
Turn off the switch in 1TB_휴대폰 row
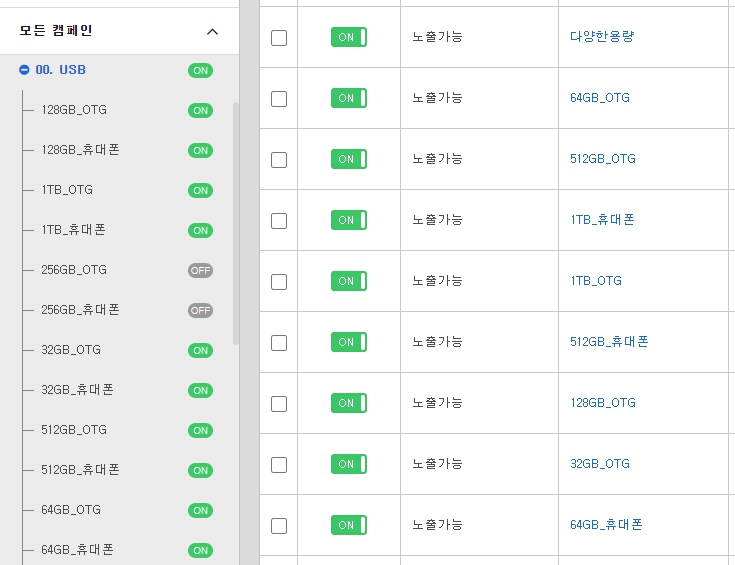point(349,220)
